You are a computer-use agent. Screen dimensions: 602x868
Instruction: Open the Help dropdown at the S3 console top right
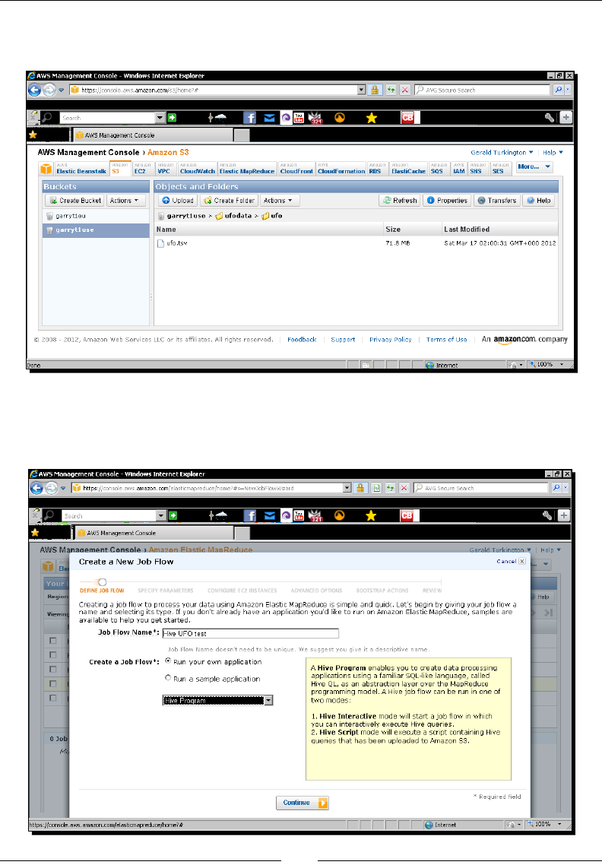(553, 152)
